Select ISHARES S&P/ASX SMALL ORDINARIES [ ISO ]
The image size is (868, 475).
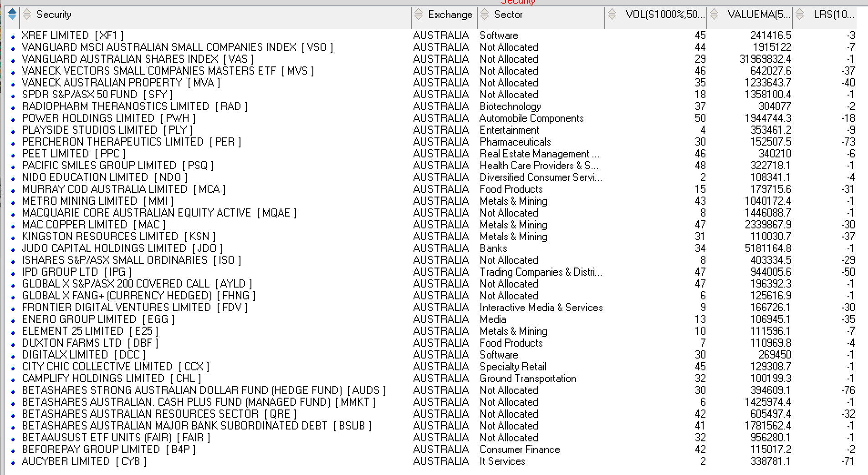click(x=131, y=260)
